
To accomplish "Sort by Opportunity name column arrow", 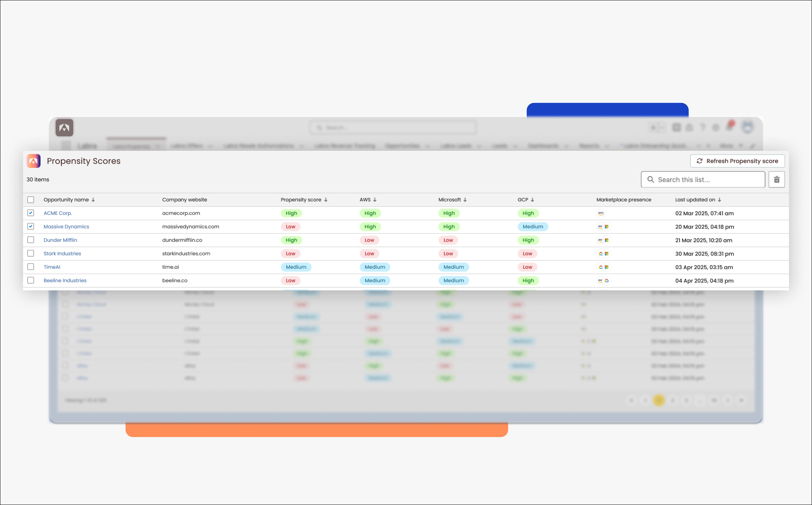I will (93, 200).
